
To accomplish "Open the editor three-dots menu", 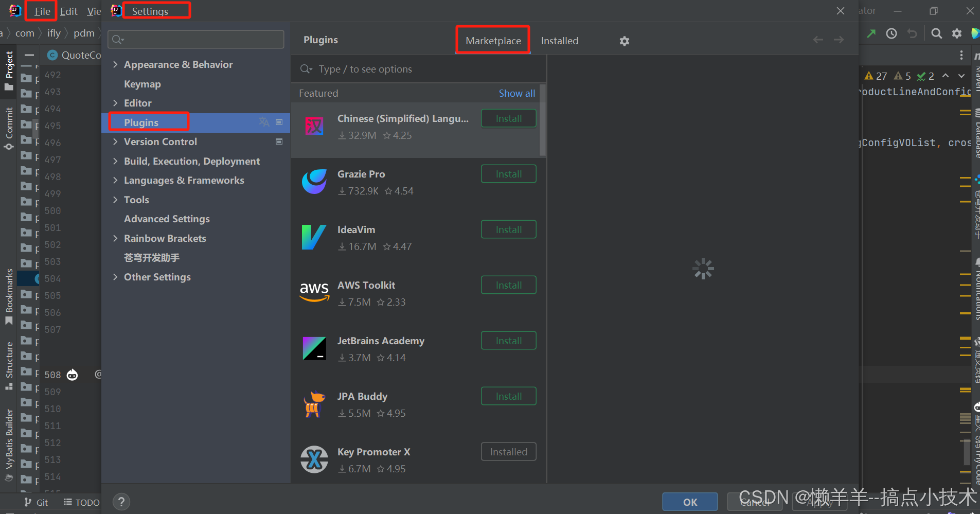I will [961, 55].
